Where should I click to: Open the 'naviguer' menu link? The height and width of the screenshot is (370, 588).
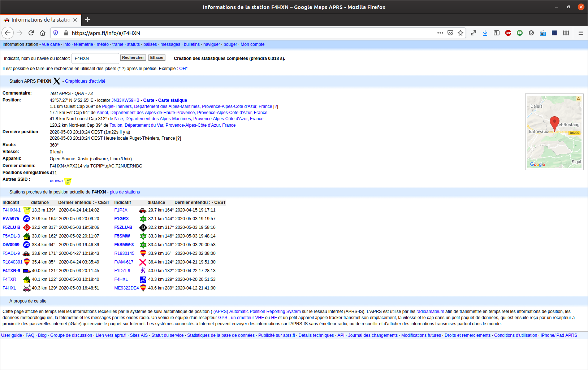pyautogui.click(x=212, y=44)
